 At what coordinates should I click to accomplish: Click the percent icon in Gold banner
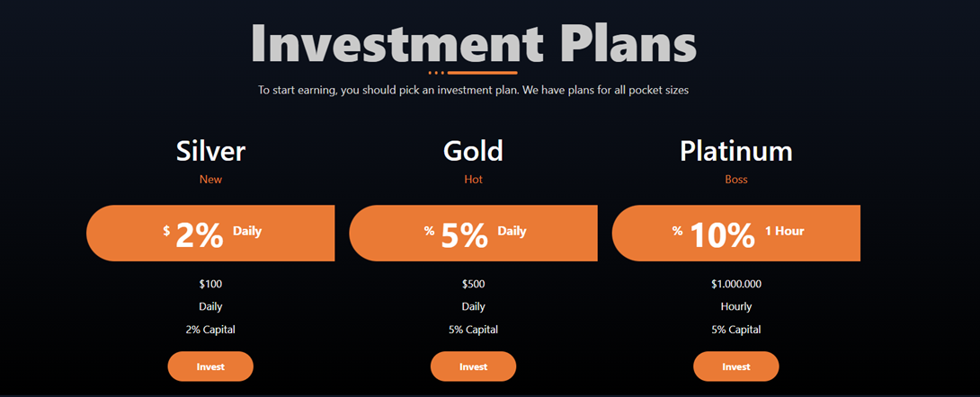tap(429, 231)
